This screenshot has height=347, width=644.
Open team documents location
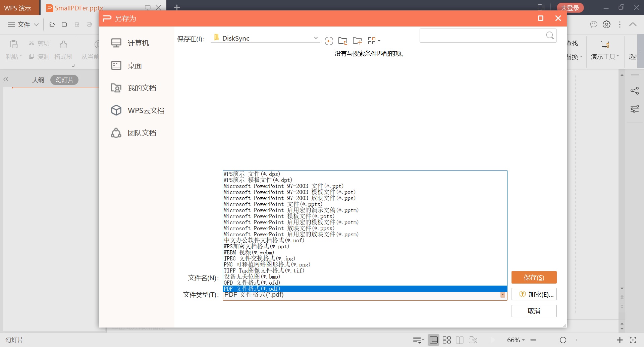pyautogui.click(x=141, y=133)
